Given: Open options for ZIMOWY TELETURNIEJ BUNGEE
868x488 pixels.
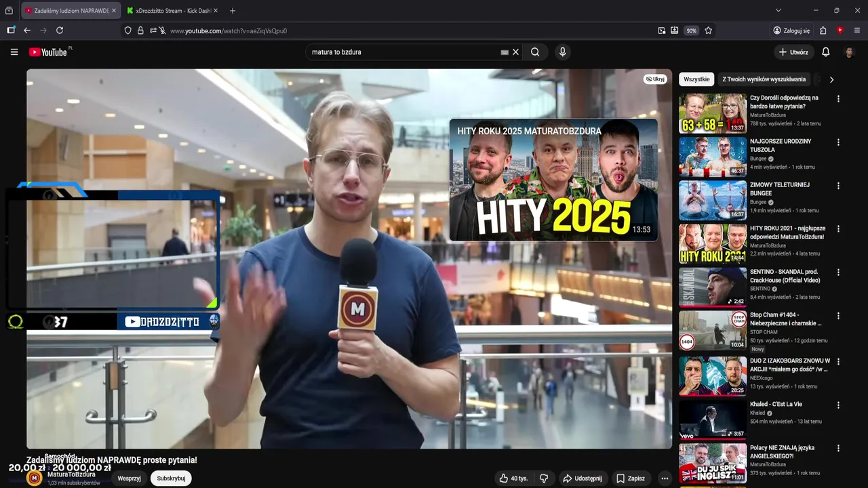Looking at the screenshot, I should point(838,186).
